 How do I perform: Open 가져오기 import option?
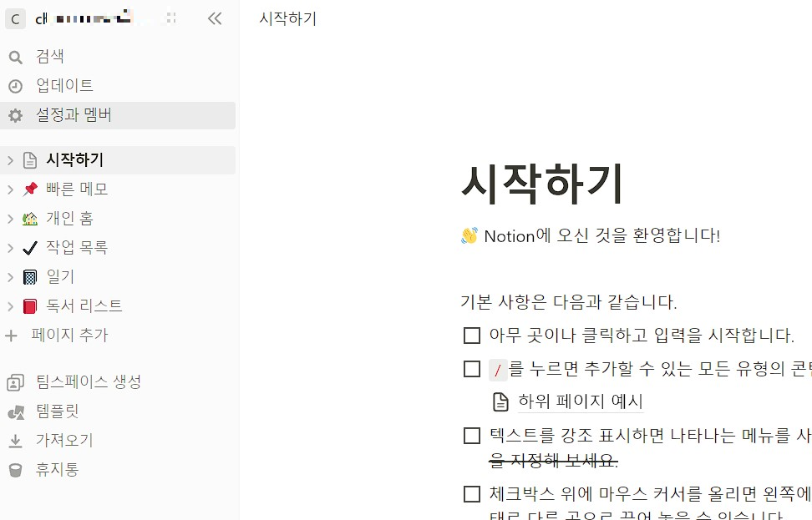pos(118,441)
